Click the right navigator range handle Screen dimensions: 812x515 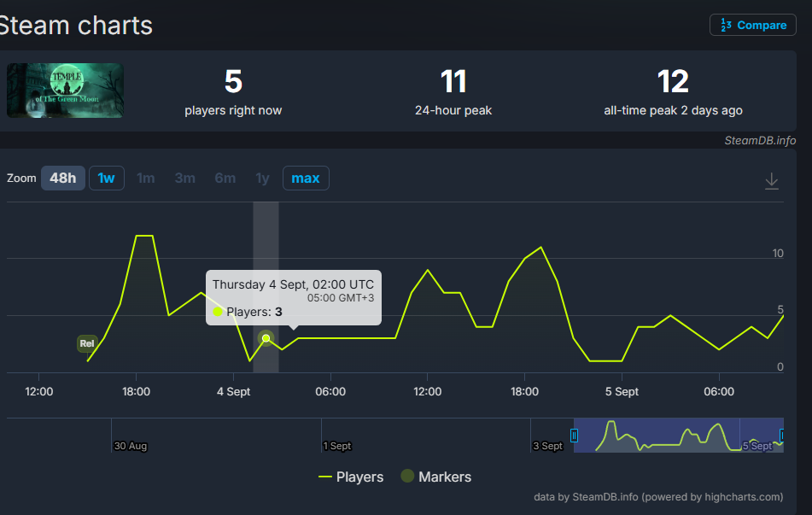tap(782, 436)
